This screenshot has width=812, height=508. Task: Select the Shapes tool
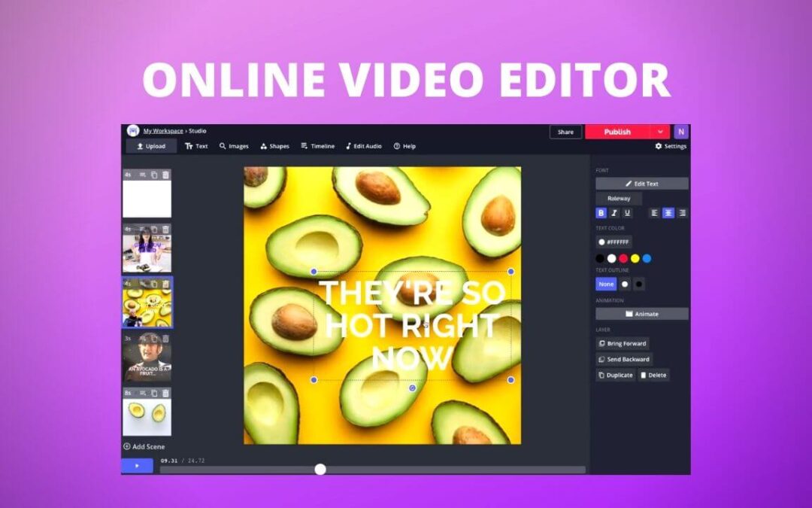pyautogui.click(x=274, y=146)
